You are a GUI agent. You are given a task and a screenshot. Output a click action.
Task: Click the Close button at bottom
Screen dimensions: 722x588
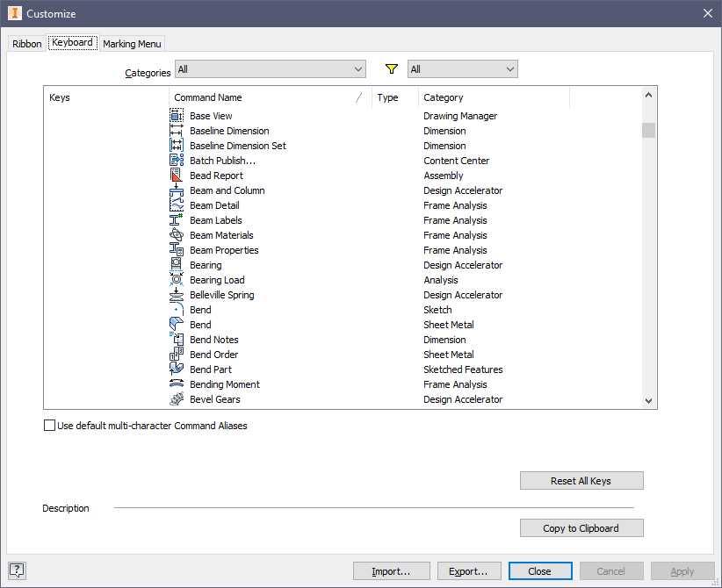540,571
